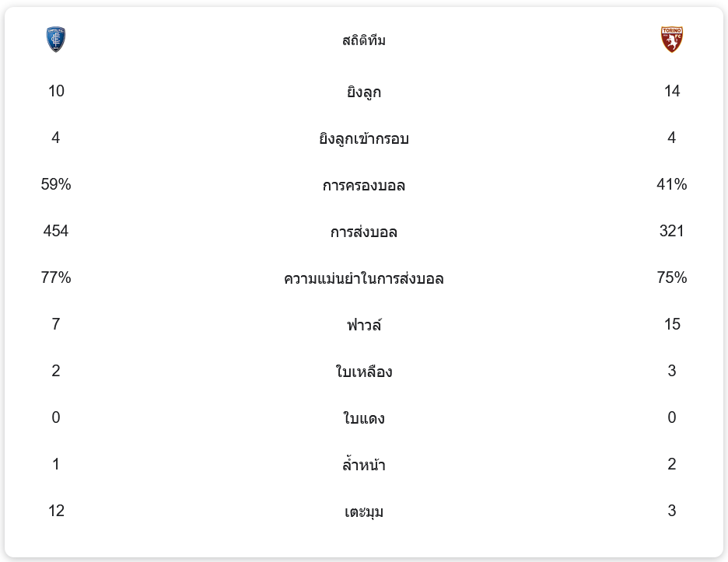The height and width of the screenshot is (562, 728).
Task: Select the ล้ำหน้า offsides label
Action: pyautogui.click(x=364, y=465)
